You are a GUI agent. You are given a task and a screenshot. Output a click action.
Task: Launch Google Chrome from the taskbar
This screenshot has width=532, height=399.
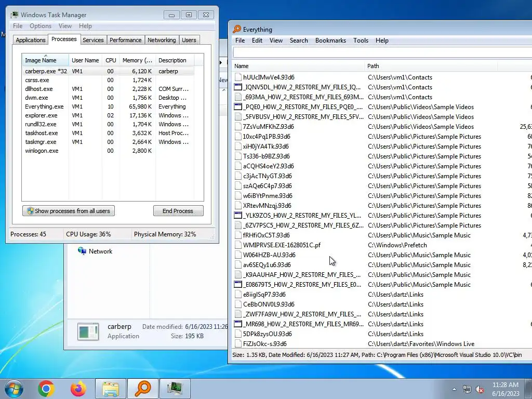click(x=46, y=389)
